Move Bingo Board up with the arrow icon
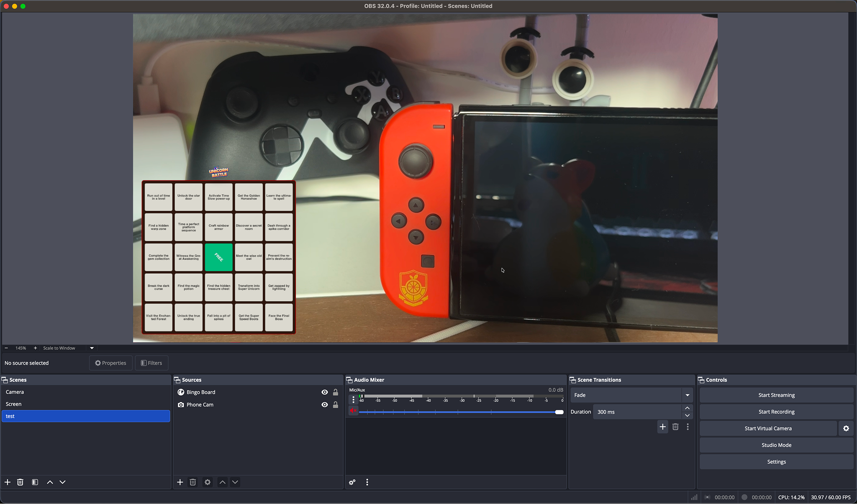This screenshot has height=504, width=857. (222, 482)
